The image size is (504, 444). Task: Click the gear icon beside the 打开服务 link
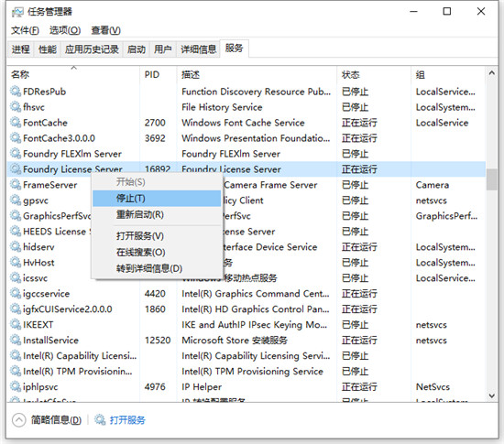pyautogui.click(x=100, y=419)
